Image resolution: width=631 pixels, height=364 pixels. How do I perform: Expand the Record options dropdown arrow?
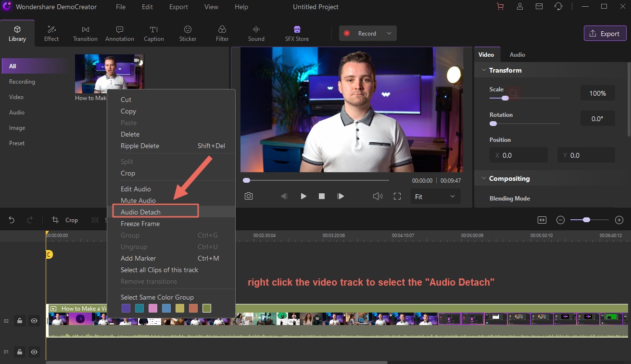click(389, 34)
